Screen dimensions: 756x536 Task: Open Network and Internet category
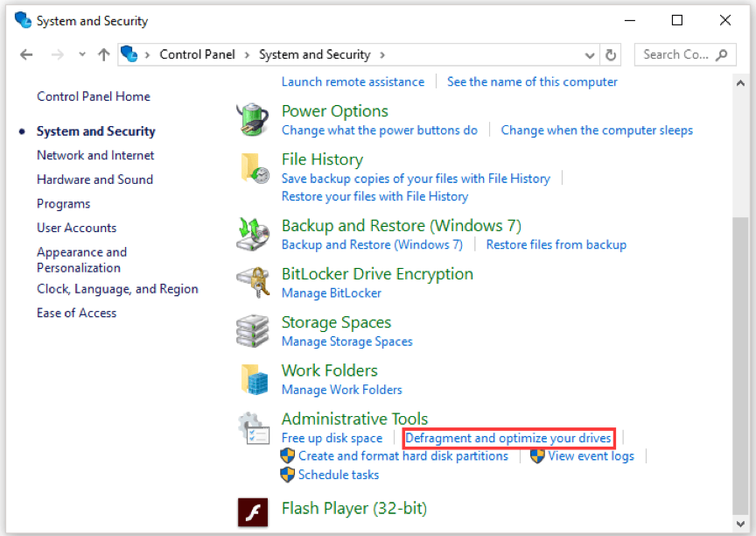click(x=95, y=155)
